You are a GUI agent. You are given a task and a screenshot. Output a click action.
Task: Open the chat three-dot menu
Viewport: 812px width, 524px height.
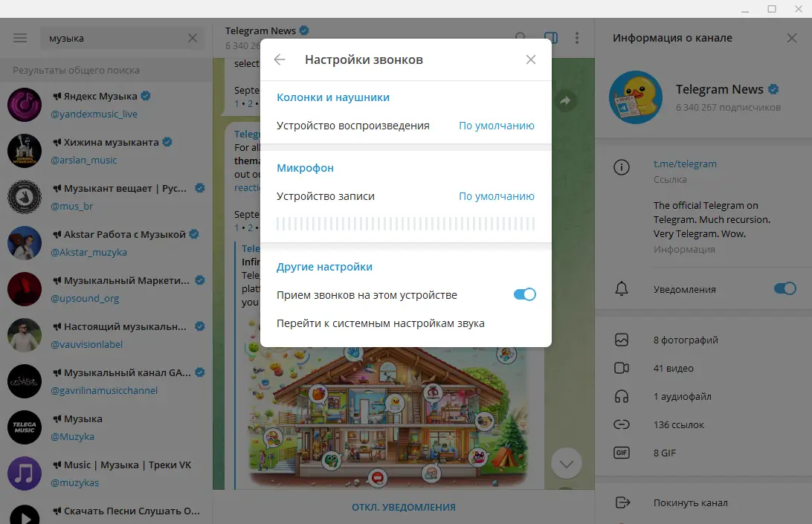pos(577,38)
